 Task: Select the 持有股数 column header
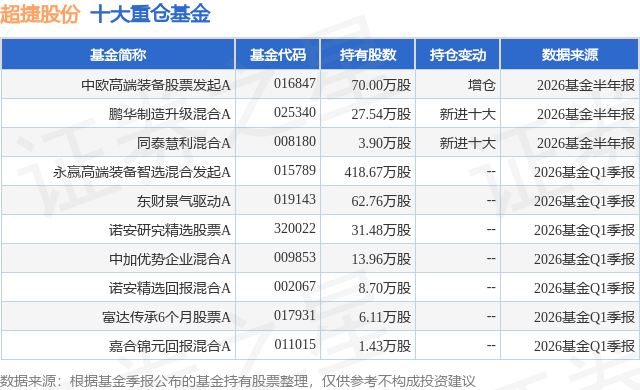click(x=368, y=55)
